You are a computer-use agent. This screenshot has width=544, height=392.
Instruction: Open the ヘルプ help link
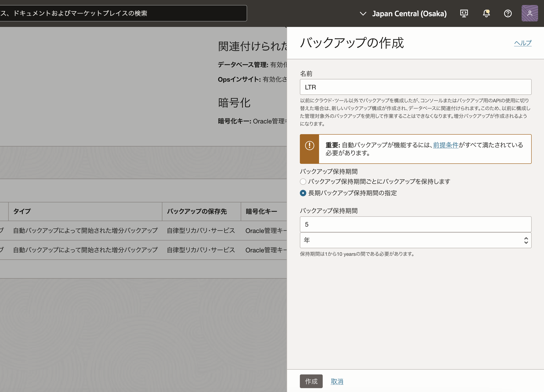pos(523,43)
